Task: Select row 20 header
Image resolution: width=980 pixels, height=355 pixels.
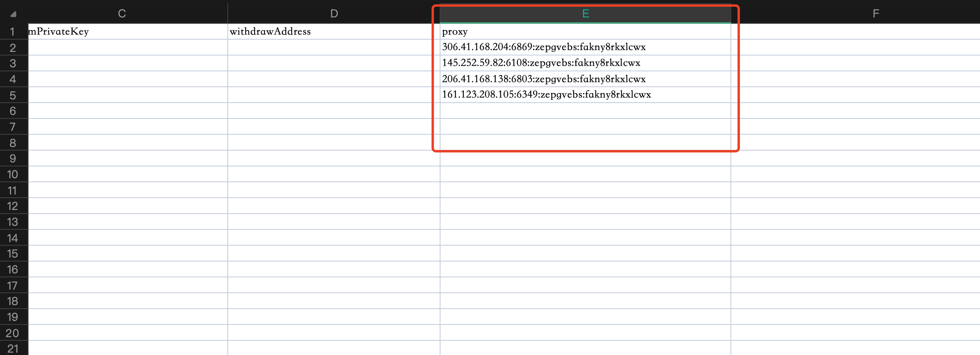Action: click(13, 333)
